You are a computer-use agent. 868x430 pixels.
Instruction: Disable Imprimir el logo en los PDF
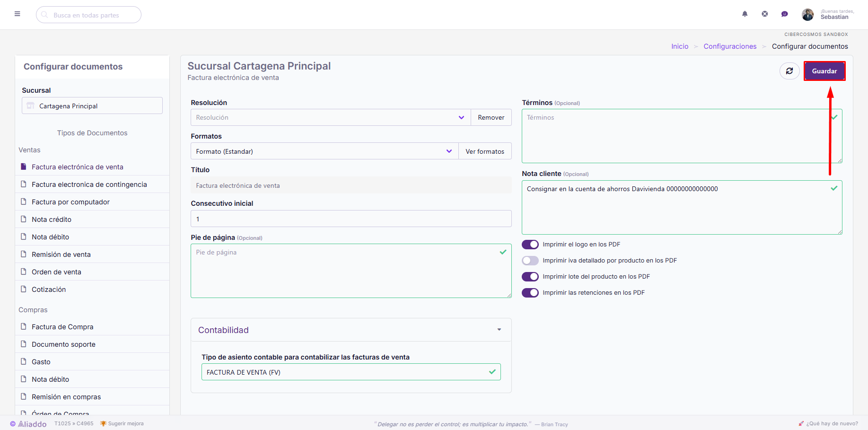tap(530, 245)
